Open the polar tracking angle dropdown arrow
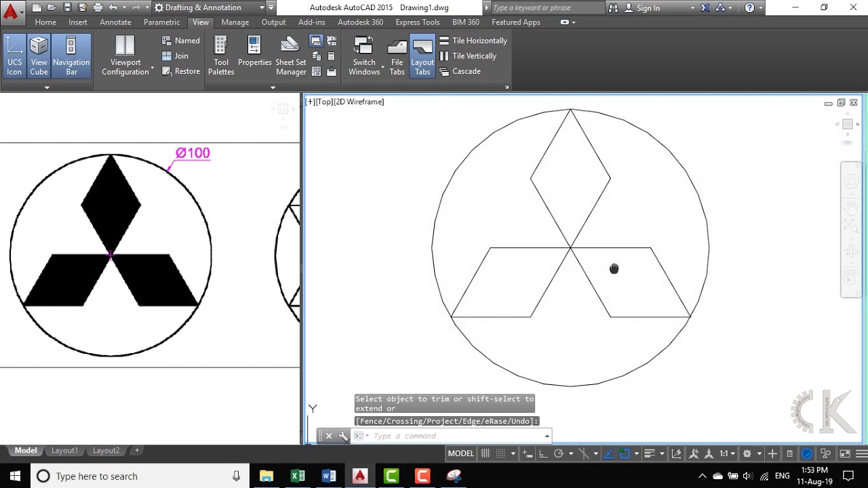 (571, 453)
